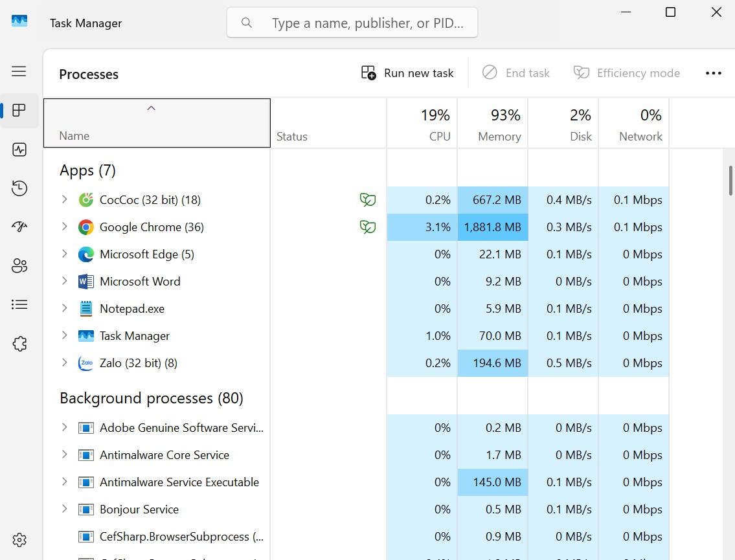Expand Zalo (32 bit) process tree
This screenshot has width=735, height=560.
pyautogui.click(x=64, y=363)
